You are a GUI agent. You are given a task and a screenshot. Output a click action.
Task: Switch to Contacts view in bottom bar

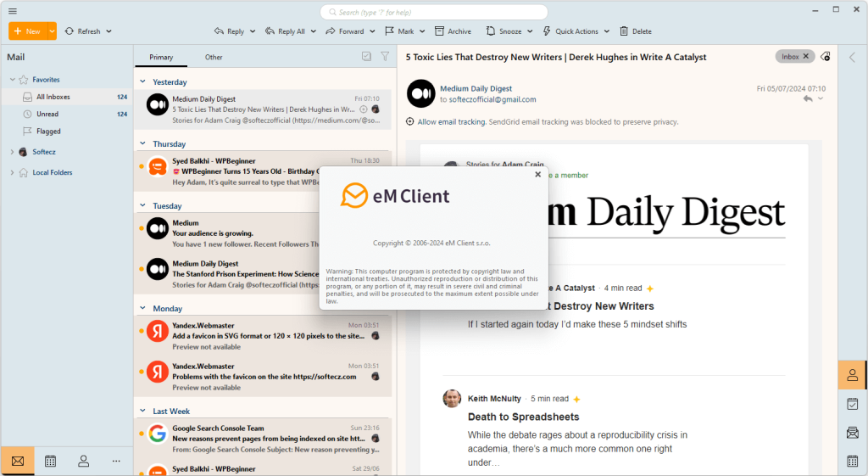click(84, 461)
